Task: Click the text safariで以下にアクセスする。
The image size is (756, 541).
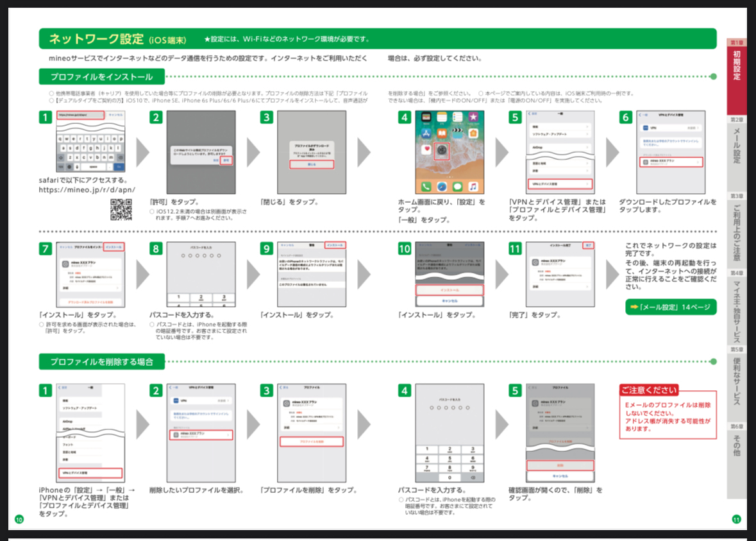Action: (x=83, y=180)
